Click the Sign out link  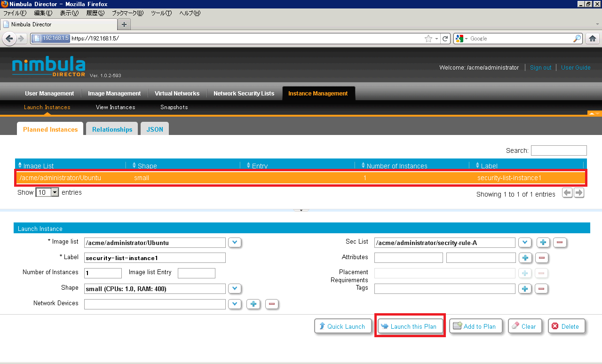[x=540, y=68]
